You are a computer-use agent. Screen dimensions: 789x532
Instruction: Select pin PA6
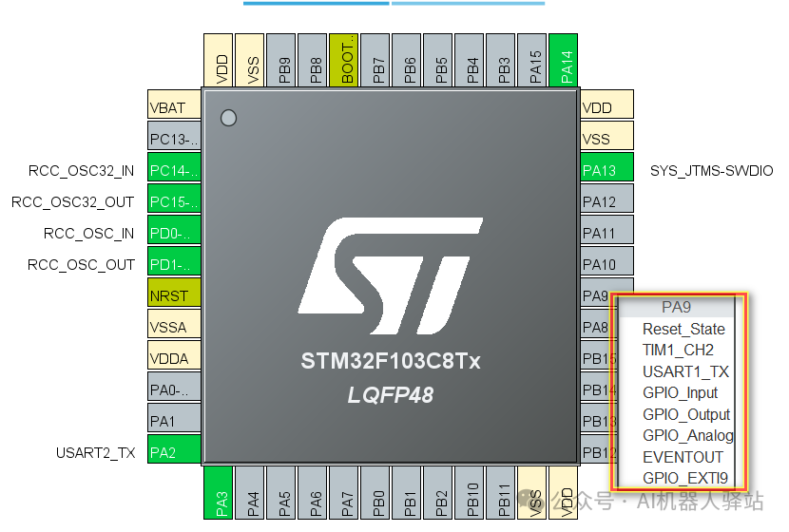coord(313,493)
